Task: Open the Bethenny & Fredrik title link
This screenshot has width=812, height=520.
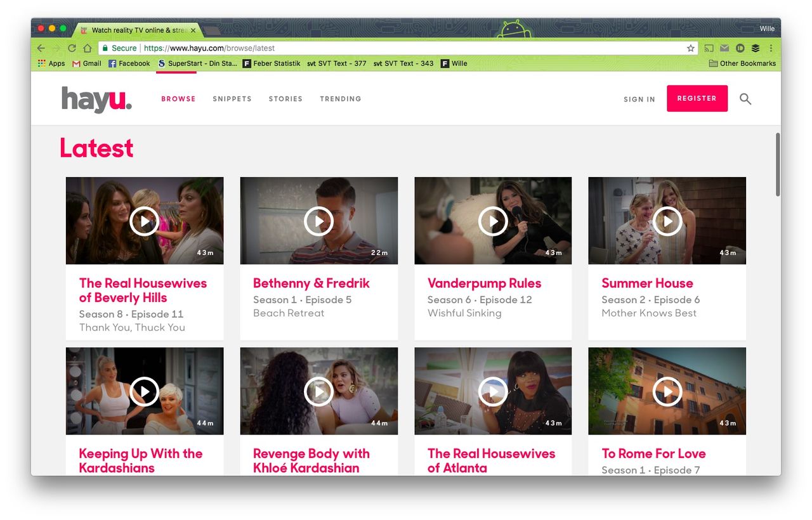Action: 311,283
